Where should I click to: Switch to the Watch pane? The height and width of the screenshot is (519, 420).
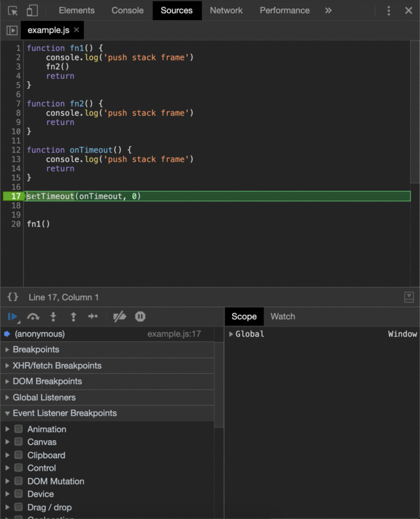point(282,317)
